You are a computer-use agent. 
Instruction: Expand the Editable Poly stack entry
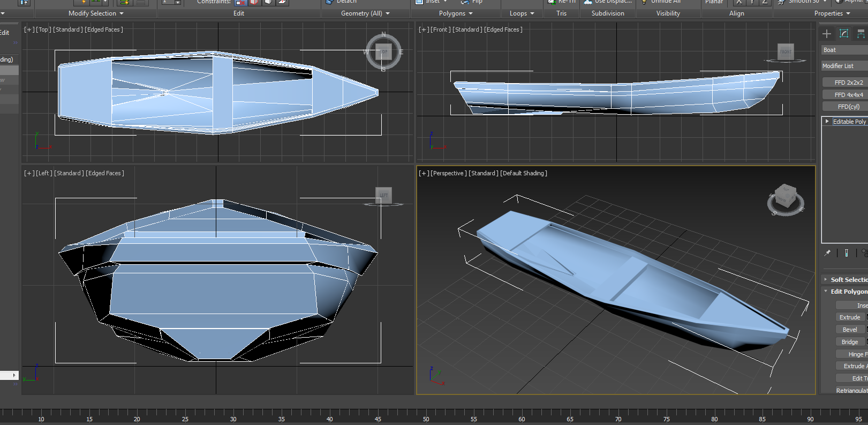click(x=827, y=122)
